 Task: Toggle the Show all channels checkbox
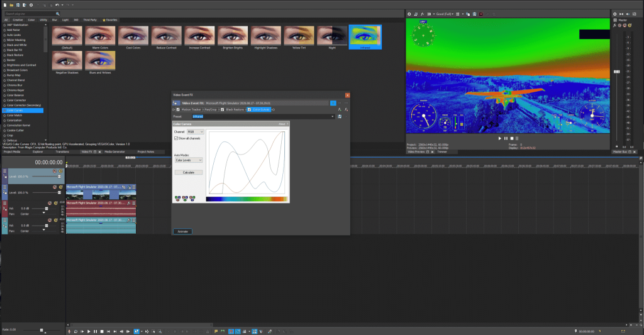176,138
